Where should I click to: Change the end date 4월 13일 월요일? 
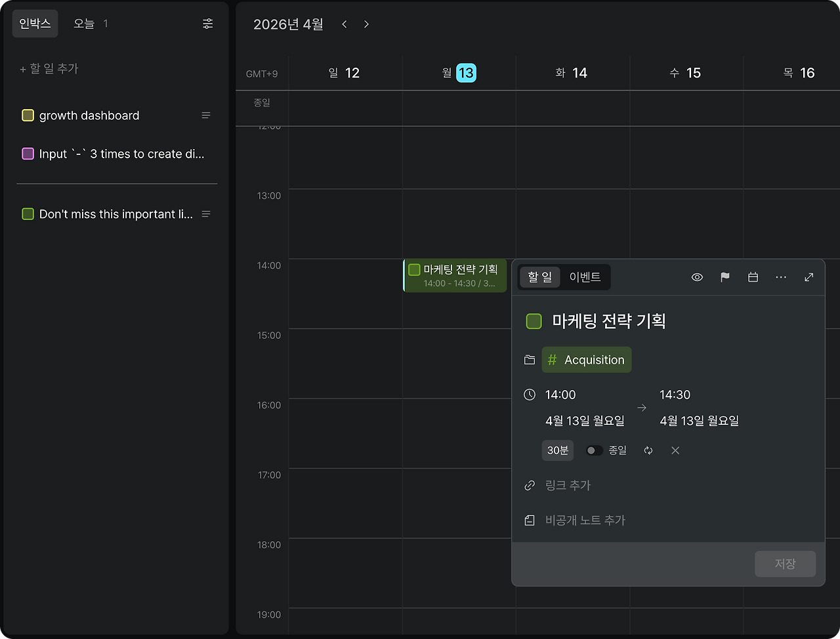pos(700,421)
